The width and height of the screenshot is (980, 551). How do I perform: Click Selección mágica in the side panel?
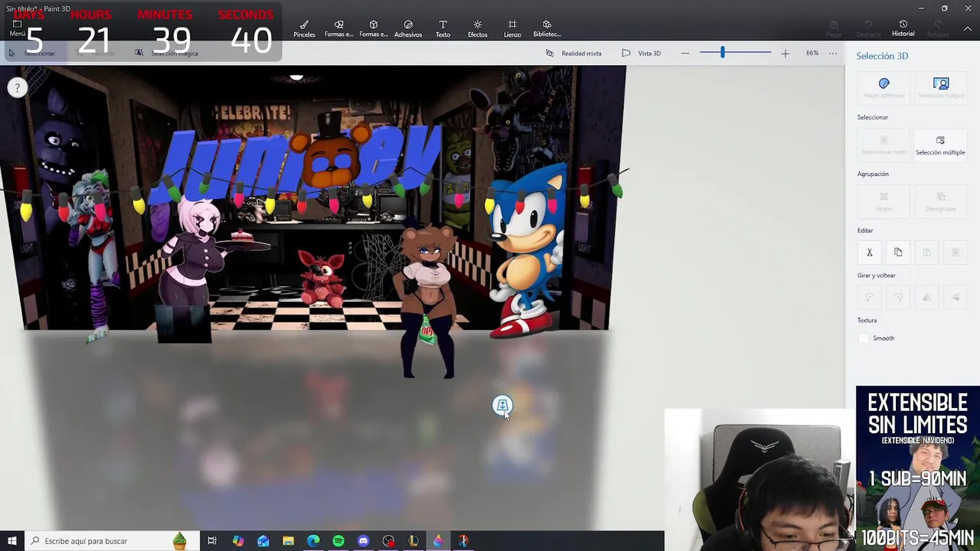click(x=941, y=88)
